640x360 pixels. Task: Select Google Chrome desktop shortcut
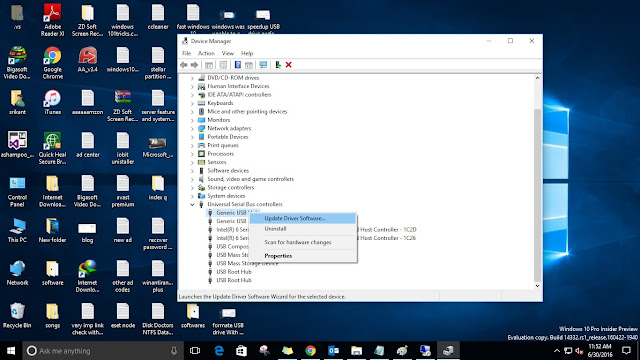[x=52, y=63]
